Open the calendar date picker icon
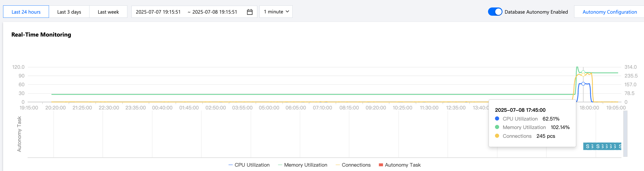644x171 pixels. [250, 12]
